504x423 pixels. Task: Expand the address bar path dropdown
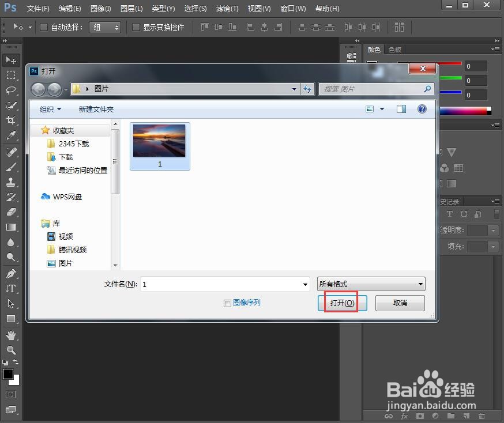[x=294, y=89]
